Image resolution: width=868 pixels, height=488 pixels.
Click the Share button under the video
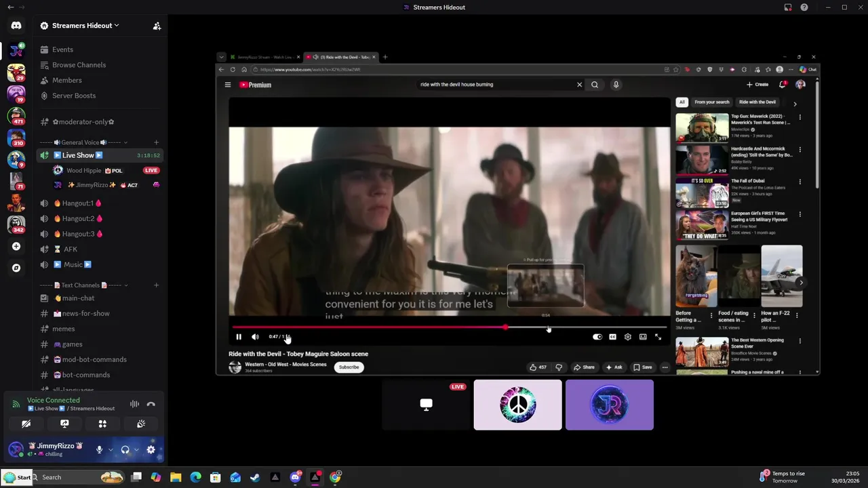point(584,367)
